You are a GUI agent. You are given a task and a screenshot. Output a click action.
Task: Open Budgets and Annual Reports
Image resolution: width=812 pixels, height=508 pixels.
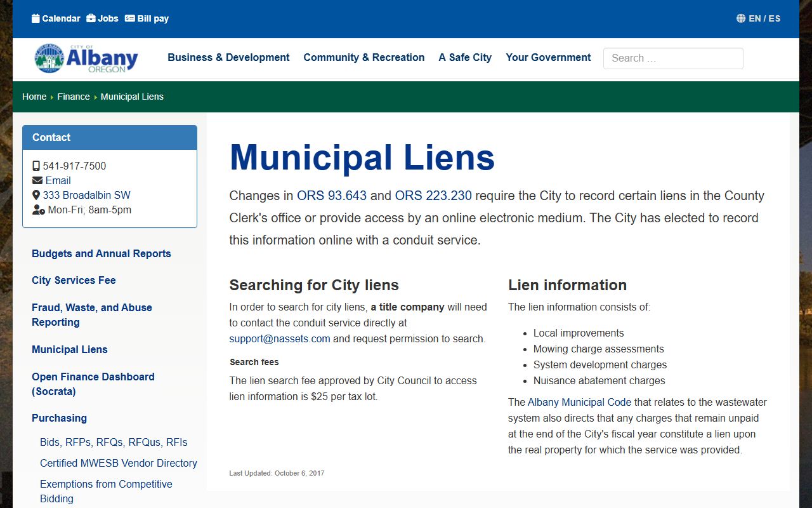[101, 253]
